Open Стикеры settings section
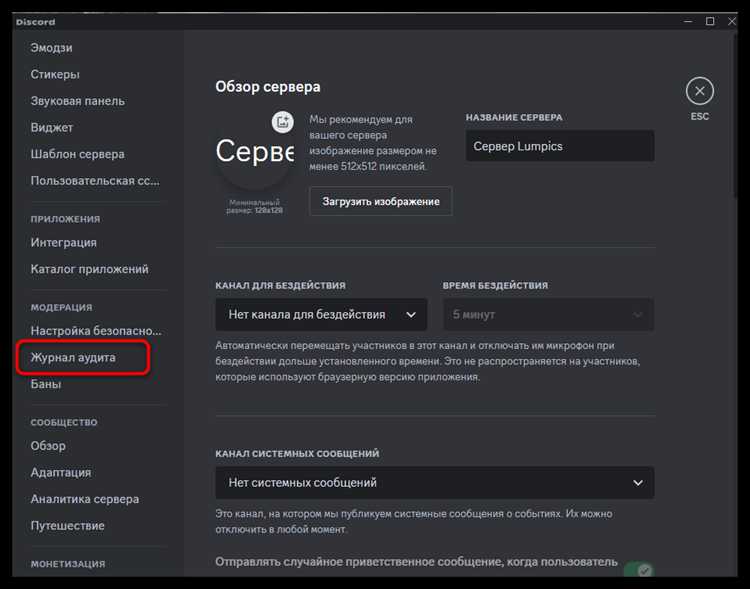Image resolution: width=750 pixels, height=589 pixels. pyautogui.click(x=55, y=74)
